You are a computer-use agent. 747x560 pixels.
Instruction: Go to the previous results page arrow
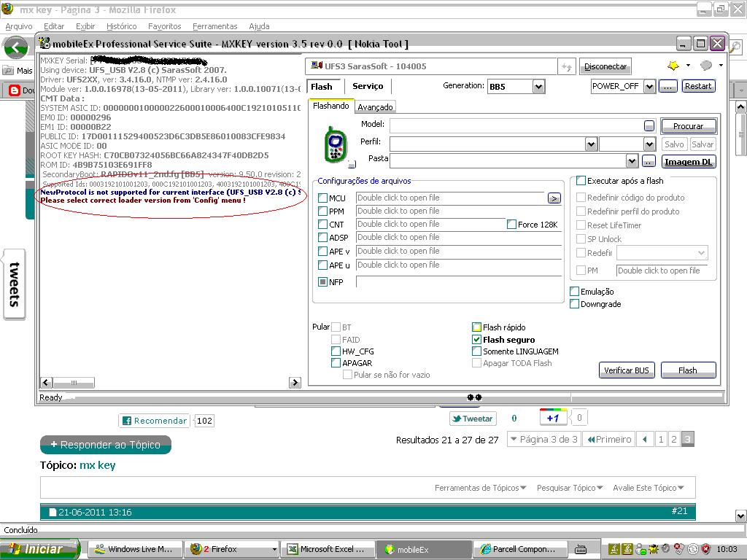point(645,439)
